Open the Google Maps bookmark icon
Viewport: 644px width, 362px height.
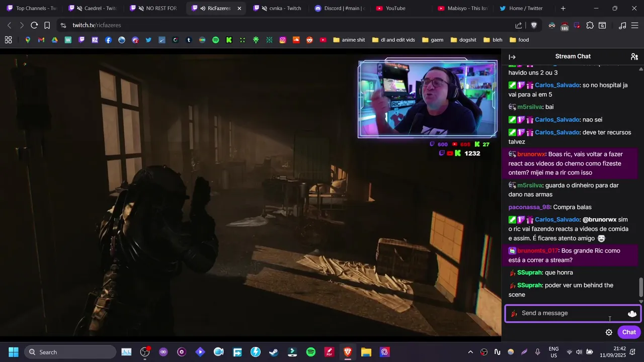28,40
